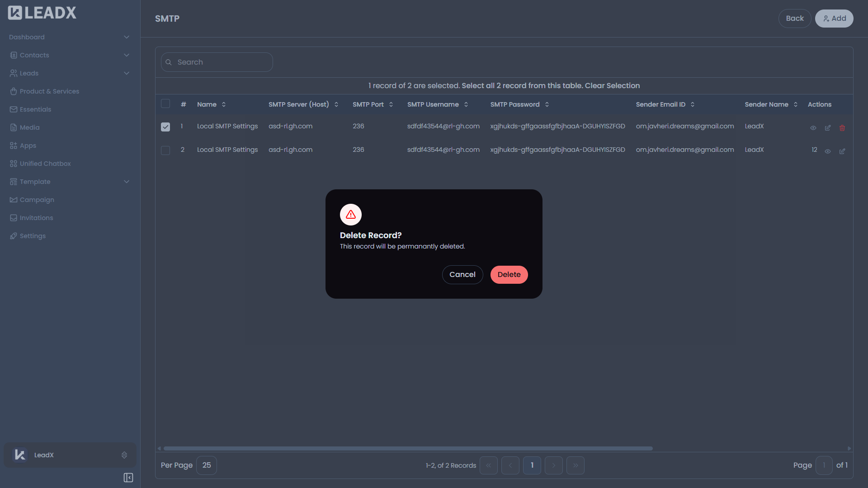Select the Essentials sidebar icon

click(x=14, y=109)
